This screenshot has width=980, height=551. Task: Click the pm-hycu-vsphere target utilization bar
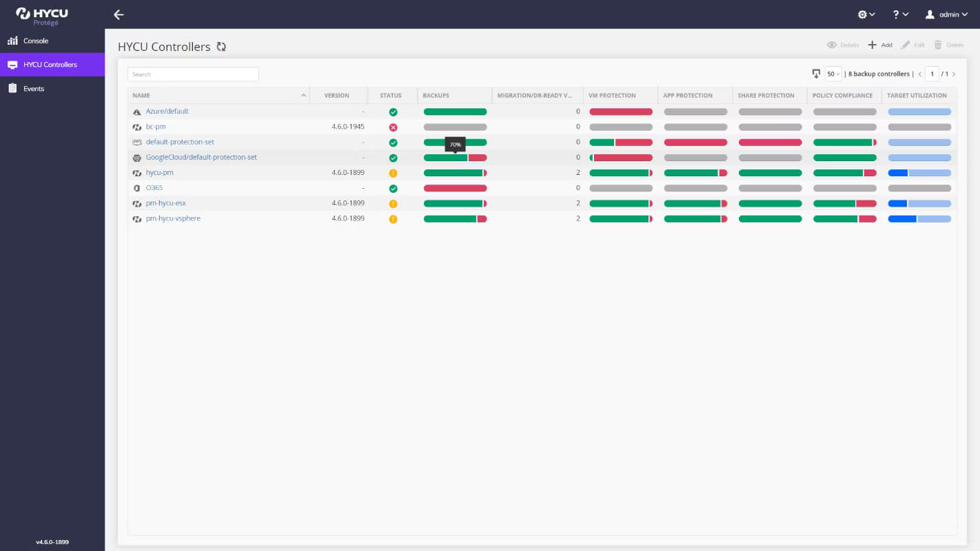coord(919,219)
